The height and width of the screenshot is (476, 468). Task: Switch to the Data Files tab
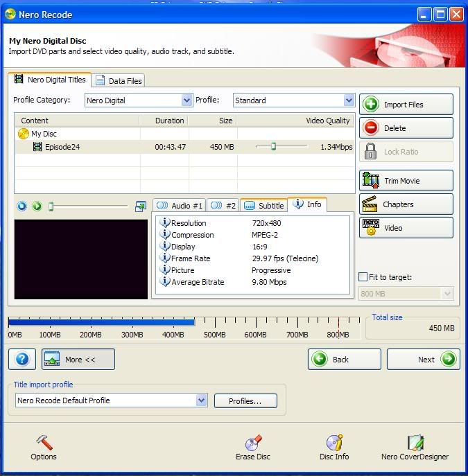pos(119,81)
